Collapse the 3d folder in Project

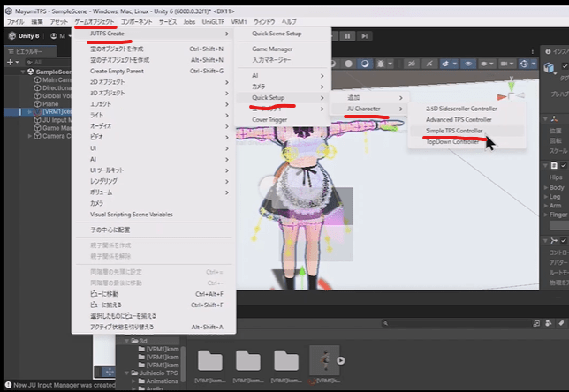(x=126, y=341)
